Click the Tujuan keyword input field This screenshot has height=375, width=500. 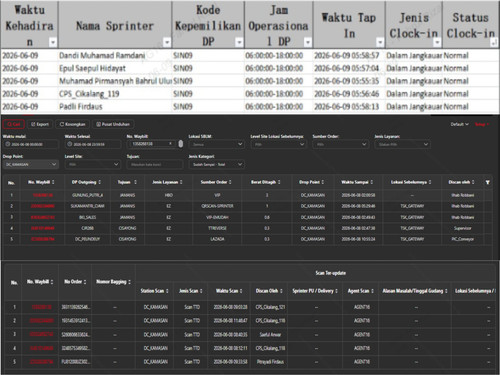pos(155,164)
